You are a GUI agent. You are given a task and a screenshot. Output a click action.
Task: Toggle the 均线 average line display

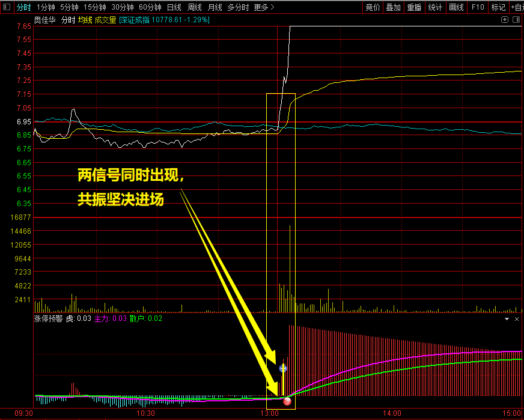(x=85, y=20)
